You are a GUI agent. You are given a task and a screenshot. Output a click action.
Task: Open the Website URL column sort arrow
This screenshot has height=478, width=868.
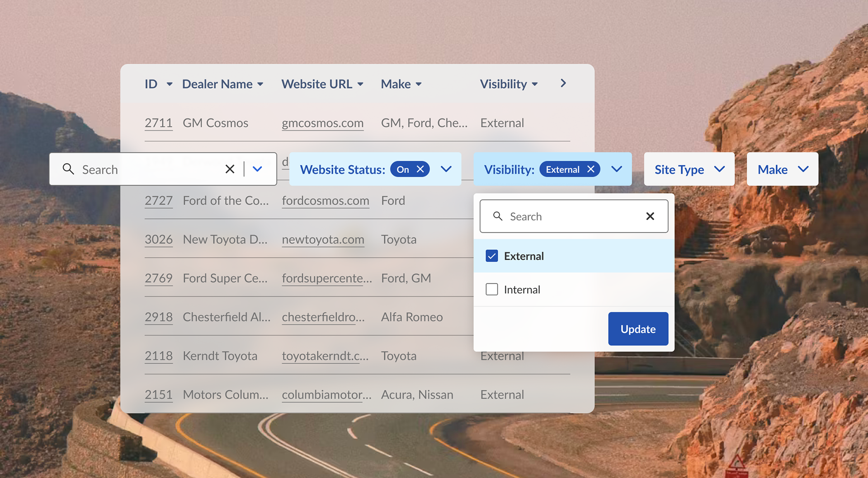coord(360,84)
